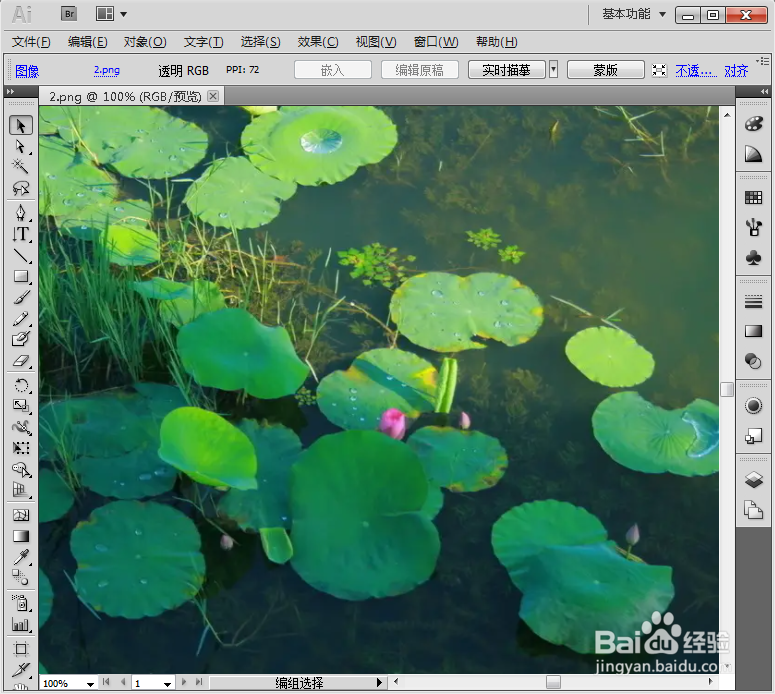Click the 图像 link
This screenshot has height=694, width=775.
(27, 71)
